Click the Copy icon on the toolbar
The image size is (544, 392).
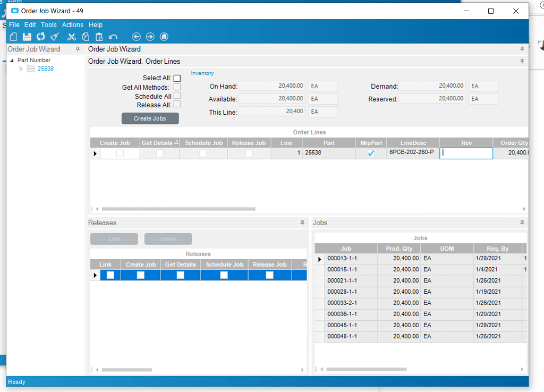[x=86, y=36]
